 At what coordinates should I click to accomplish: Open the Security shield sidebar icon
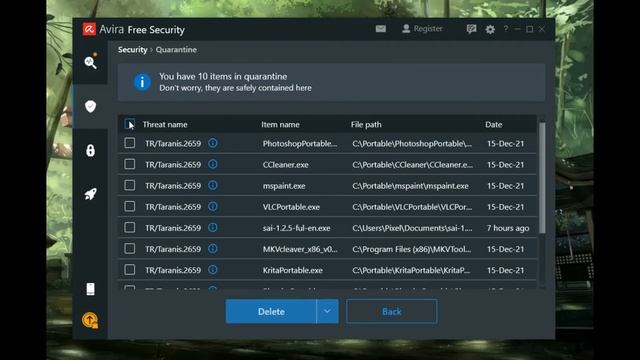click(90, 107)
